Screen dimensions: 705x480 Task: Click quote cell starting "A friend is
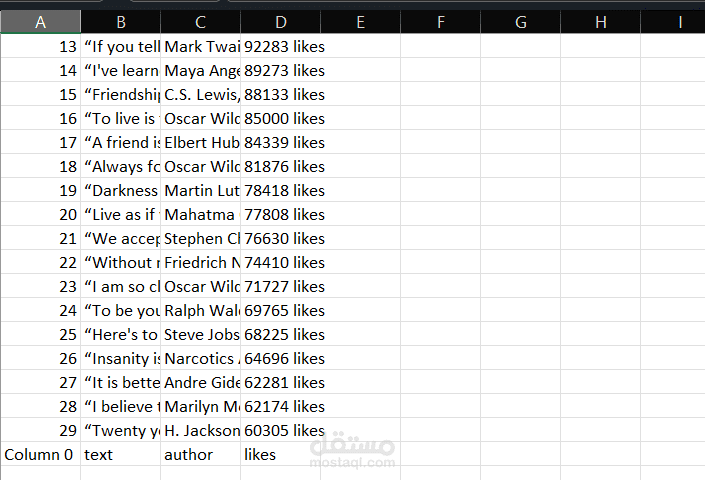point(120,142)
